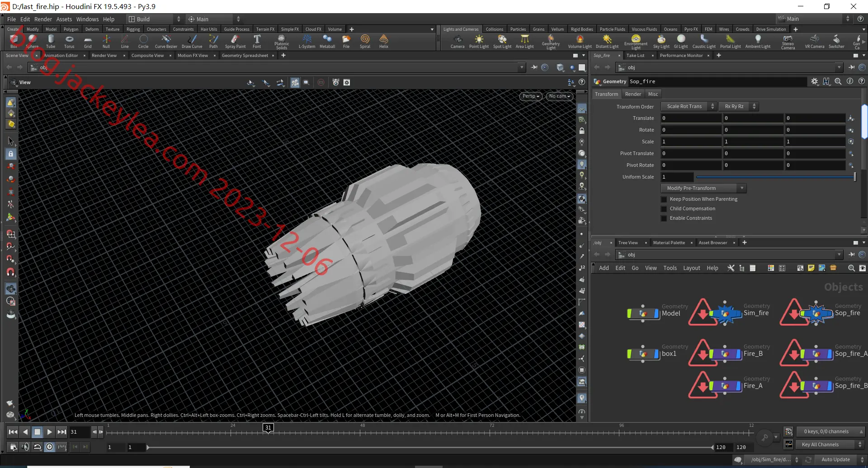Enable Keep Position When Parenting checkbox
868x468 pixels.
[x=664, y=199]
